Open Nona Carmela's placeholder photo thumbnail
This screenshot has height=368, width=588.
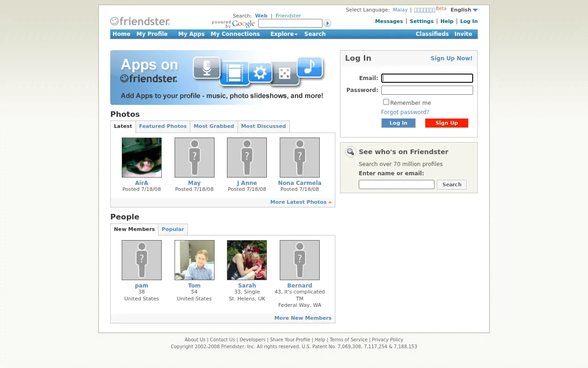coord(300,157)
